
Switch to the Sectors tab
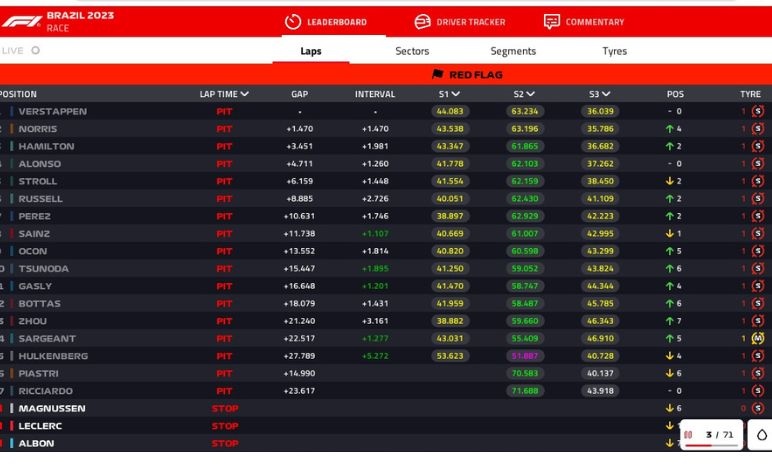(412, 51)
